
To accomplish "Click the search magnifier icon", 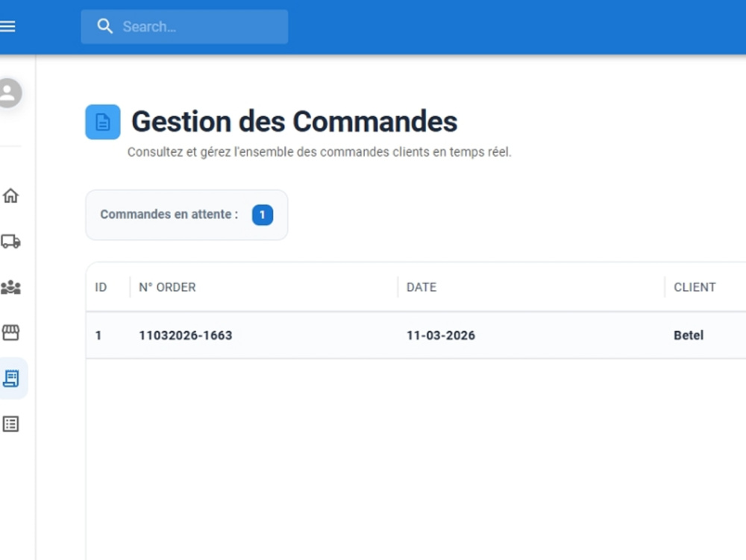I will point(104,26).
